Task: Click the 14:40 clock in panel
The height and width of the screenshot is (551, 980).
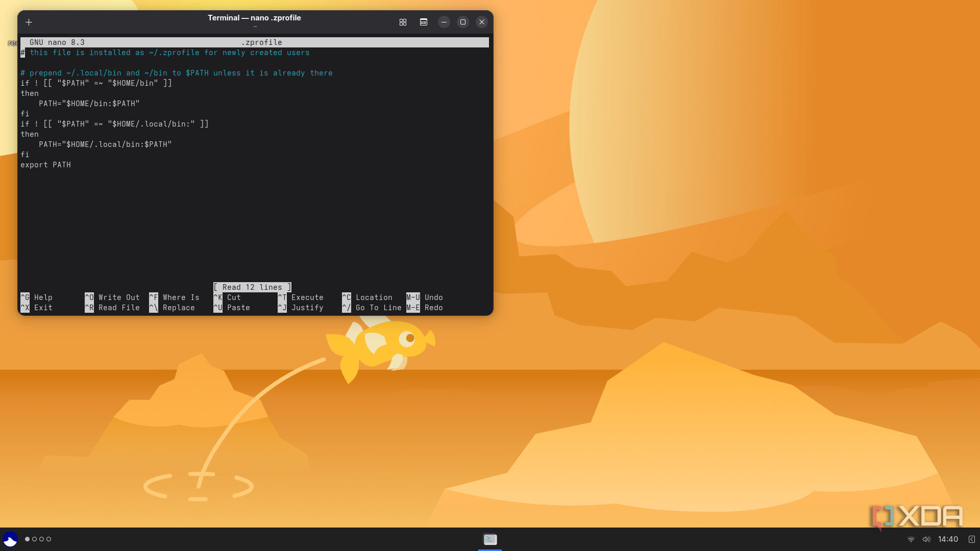Action: (x=948, y=539)
